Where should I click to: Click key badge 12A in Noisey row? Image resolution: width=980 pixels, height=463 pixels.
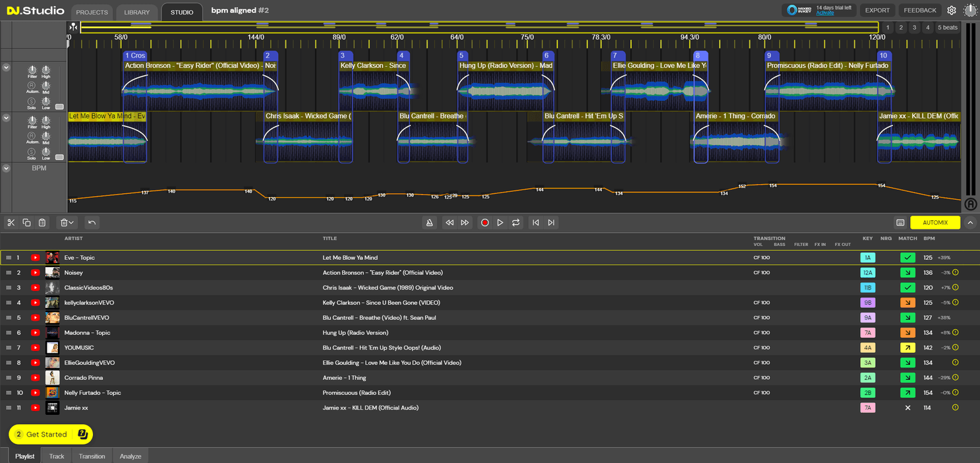867,273
